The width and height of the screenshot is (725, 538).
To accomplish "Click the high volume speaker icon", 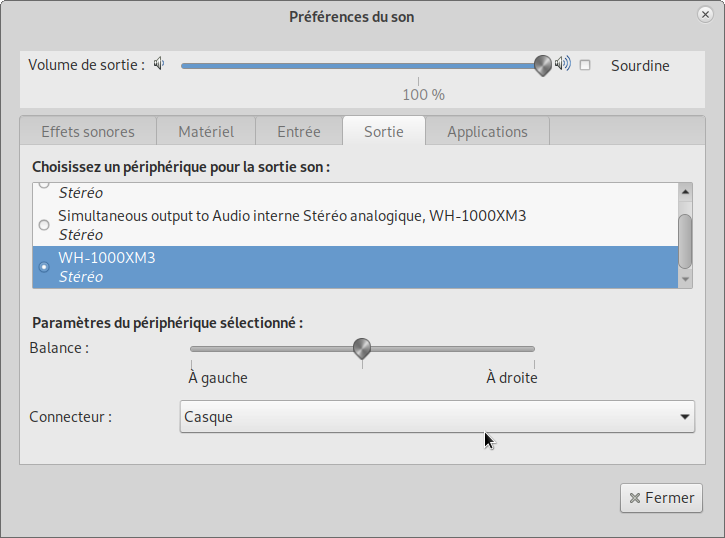I will tap(563, 64).
